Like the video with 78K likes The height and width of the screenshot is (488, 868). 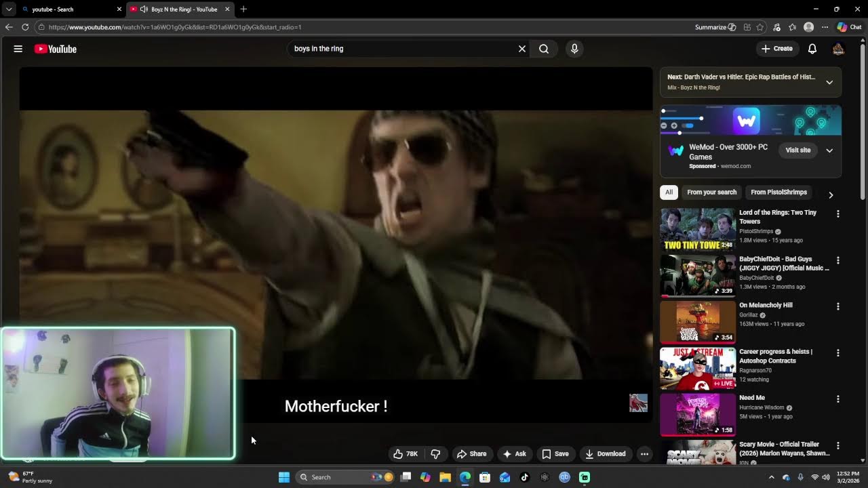[406, 454]
